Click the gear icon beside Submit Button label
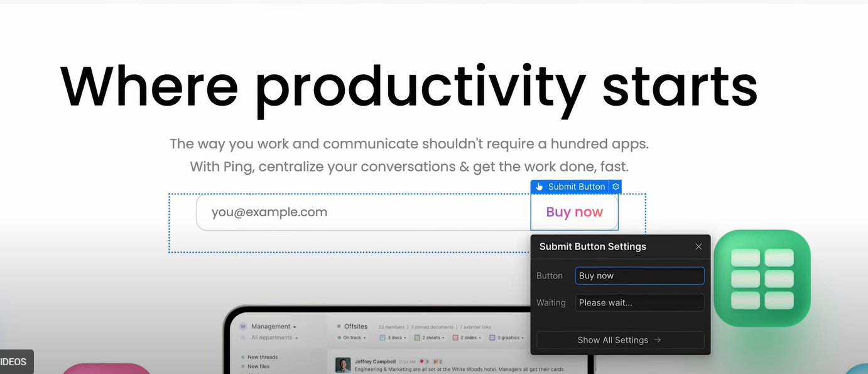 (x=616, y=187)
